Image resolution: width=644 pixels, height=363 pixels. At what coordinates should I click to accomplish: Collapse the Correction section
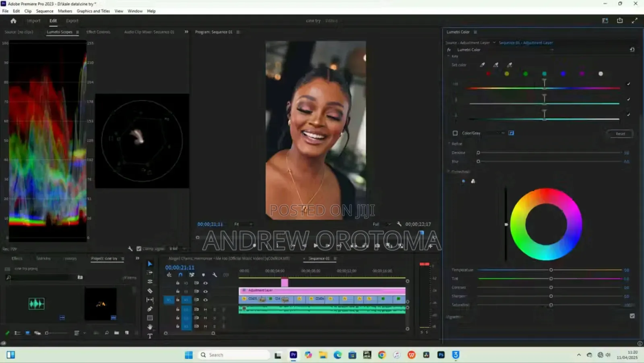448,172
